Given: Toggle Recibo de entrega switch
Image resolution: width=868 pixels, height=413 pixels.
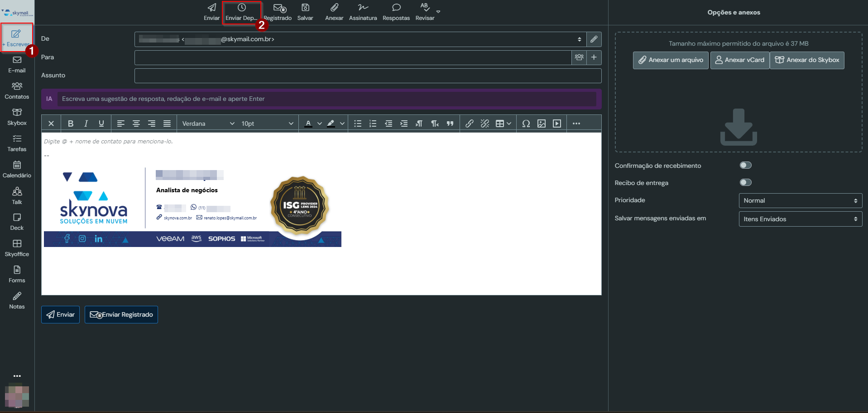Looking at the screenshot, I should tap(745, 183).
